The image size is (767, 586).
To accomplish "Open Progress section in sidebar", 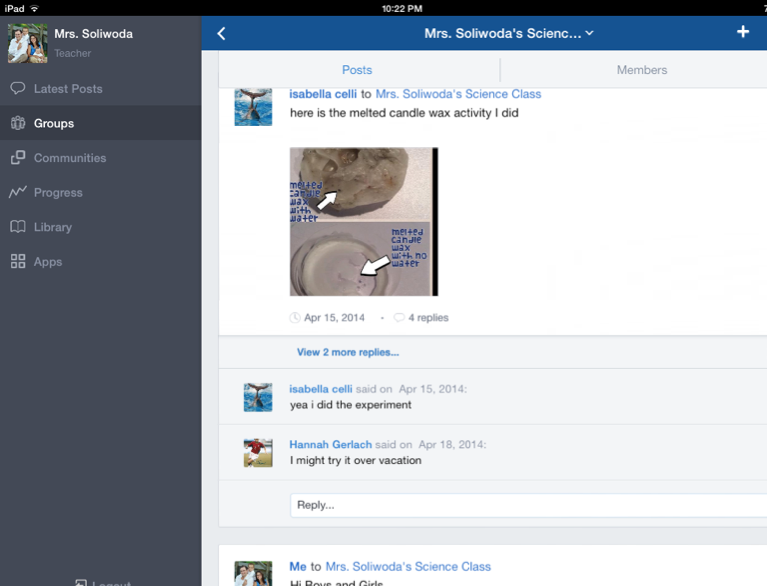I will click(x=58, y=193).
